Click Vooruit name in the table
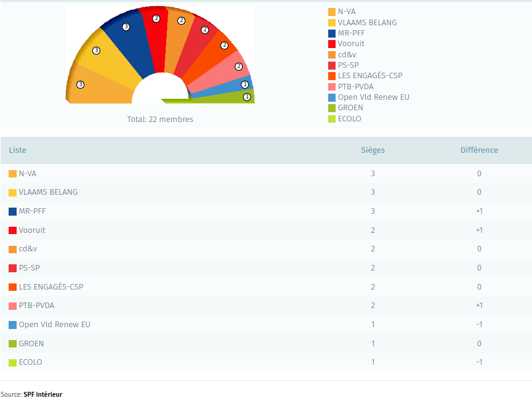Image resolution: width=532 pixels, height=406 pixels. 32,230
